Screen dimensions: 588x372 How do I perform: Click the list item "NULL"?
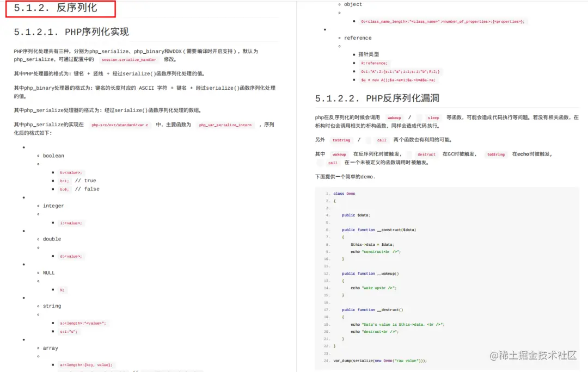(49, 272)
